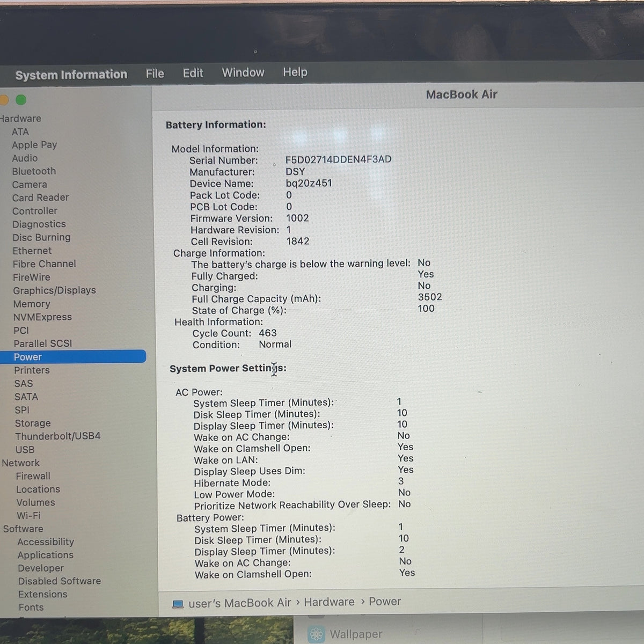
Task: Open the System Information app menu
Action: (x=71, y=75)
